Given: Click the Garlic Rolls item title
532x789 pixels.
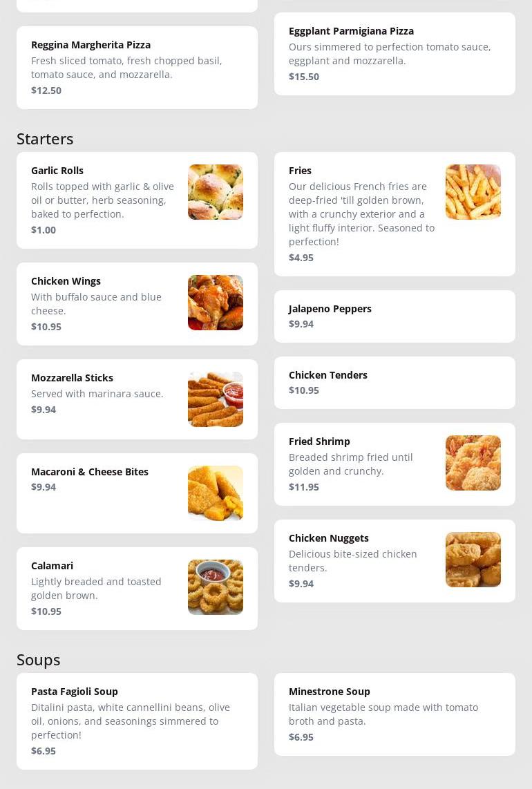Looking at the screenshot, I should [57, 171].
